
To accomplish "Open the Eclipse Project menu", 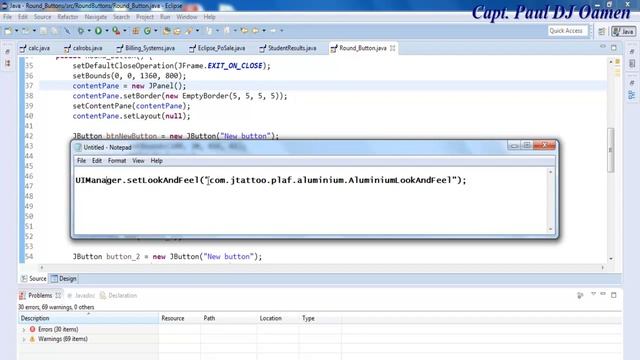I will 145,17.
